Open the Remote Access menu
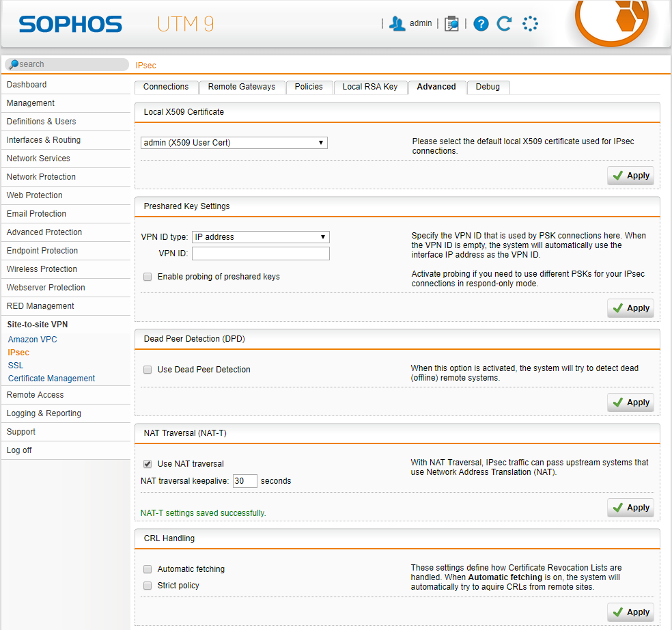This screenshot has height=630, width=672. [66, 395]
